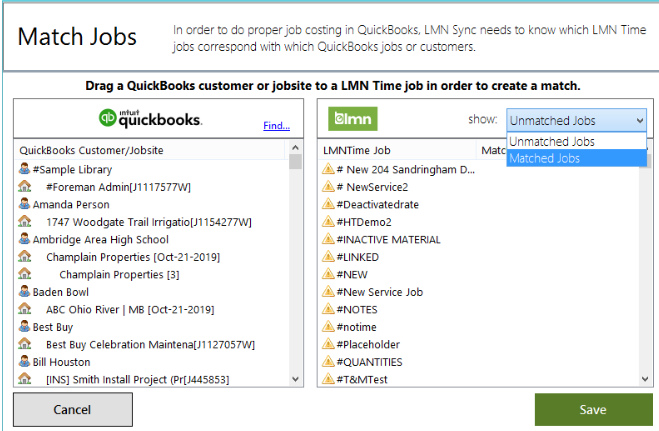Select 1747 Woodgate Trail Irrigatio jobsite name
This screenshot has height=431, width=659.
coord(149,222)
